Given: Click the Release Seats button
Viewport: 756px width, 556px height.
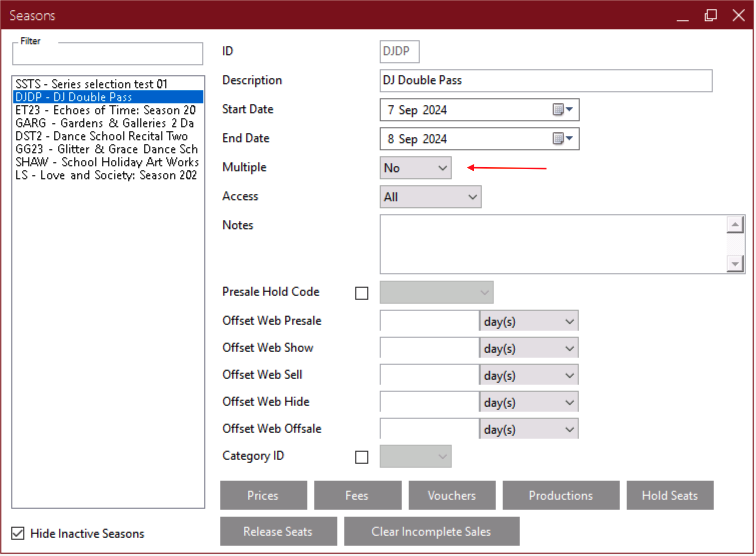Looking at the screenshot, I should [279, 531].
